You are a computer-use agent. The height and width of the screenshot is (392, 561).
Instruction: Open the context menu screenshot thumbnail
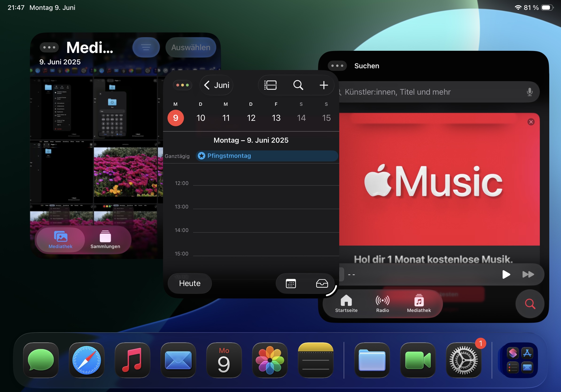coord(61,108)
